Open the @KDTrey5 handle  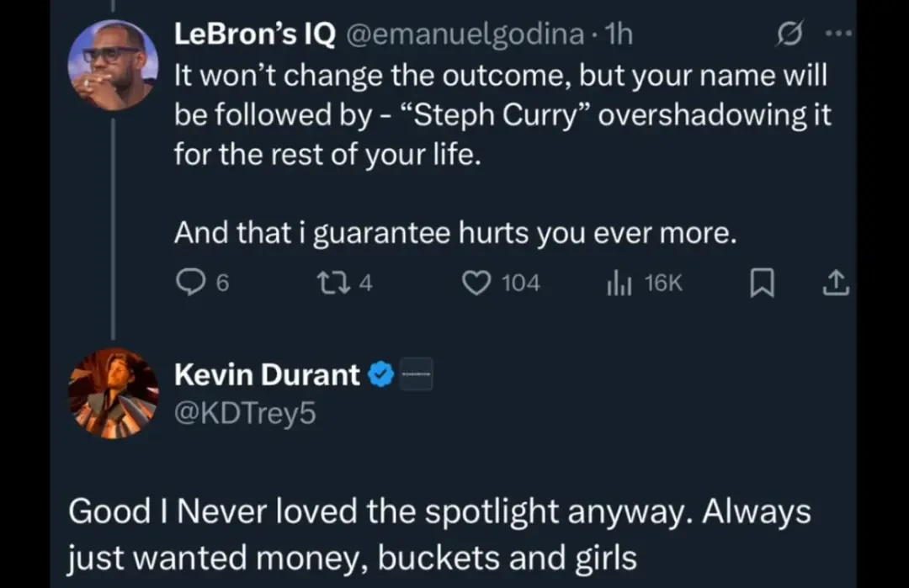click(x=245, y=413)
